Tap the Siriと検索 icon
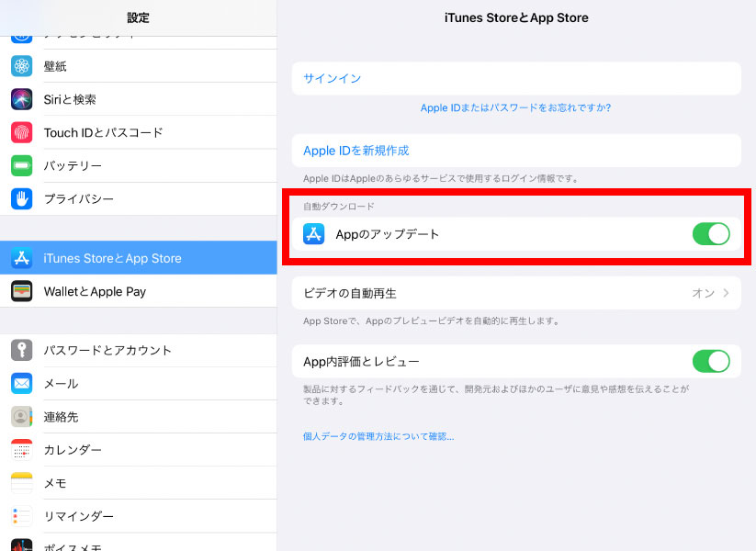The width and height of the screenshot is (756, 551). [x=22, y=99]
